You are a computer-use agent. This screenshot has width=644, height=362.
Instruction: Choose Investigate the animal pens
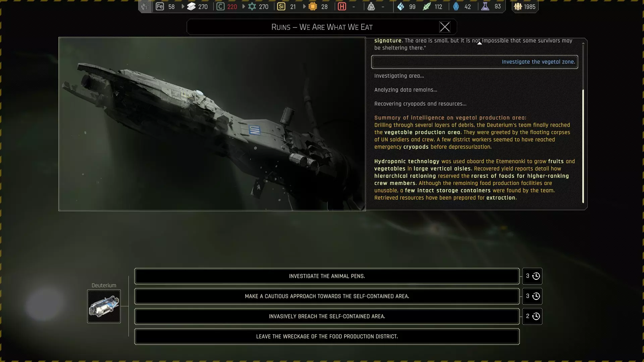pos(327,276)
